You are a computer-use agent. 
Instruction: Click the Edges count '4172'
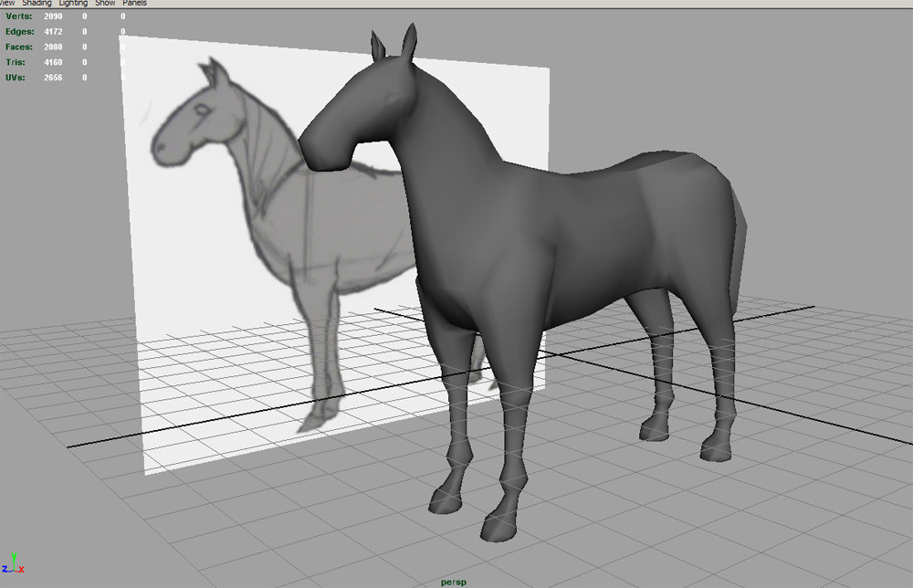point(53,31)
